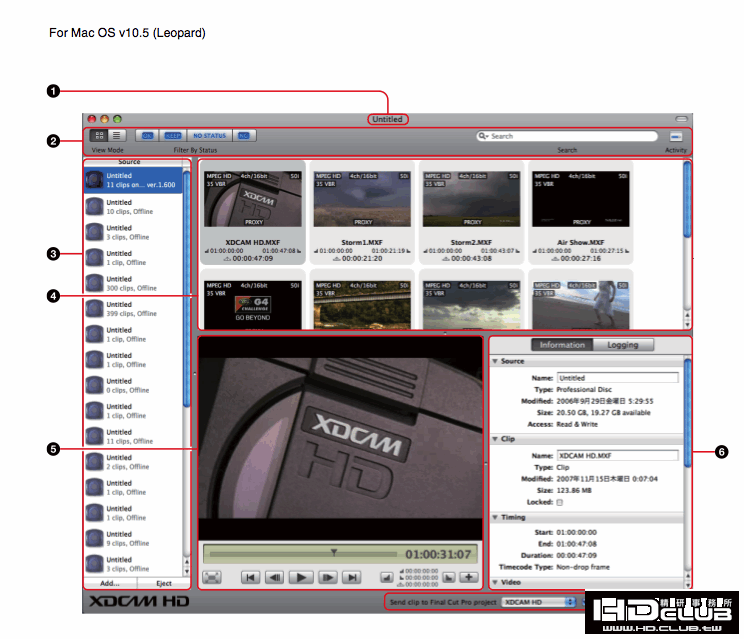Select the Storm2.MXF clip thumbnail

pyautogui.click(x=471, y=199)
